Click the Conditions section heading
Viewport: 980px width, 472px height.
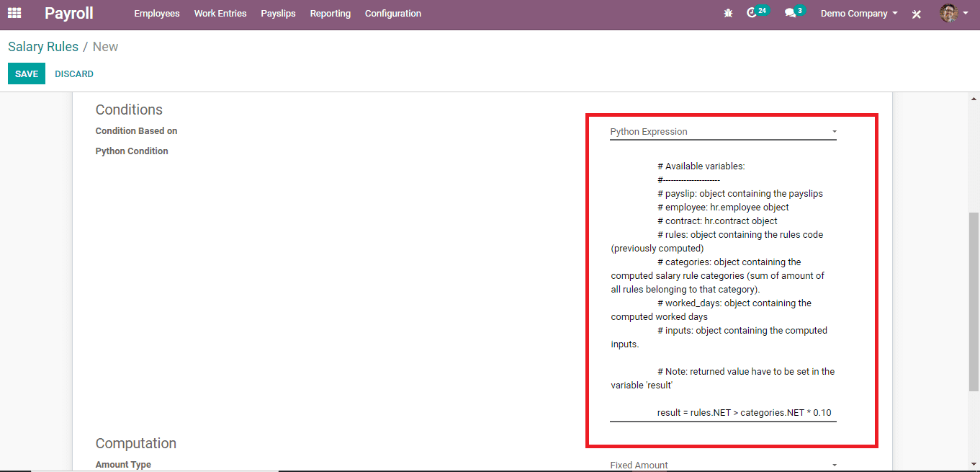(x=129, y=110)
